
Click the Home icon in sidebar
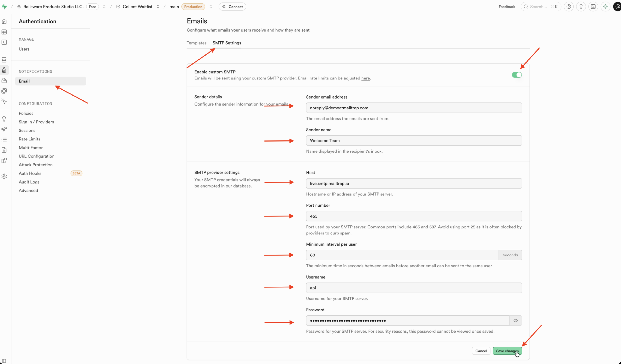[4, 22]
